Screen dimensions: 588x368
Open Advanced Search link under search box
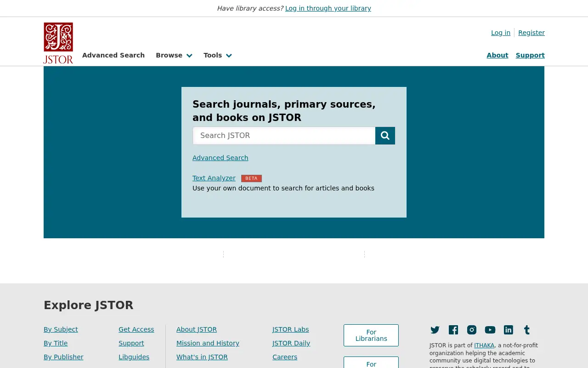220,158
